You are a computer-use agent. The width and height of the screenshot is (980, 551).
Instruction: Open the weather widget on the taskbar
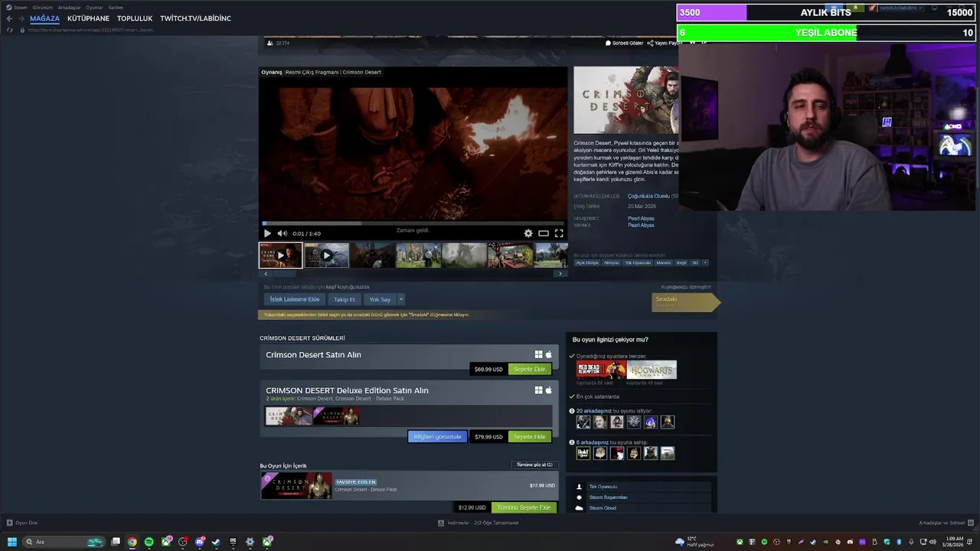694,542
